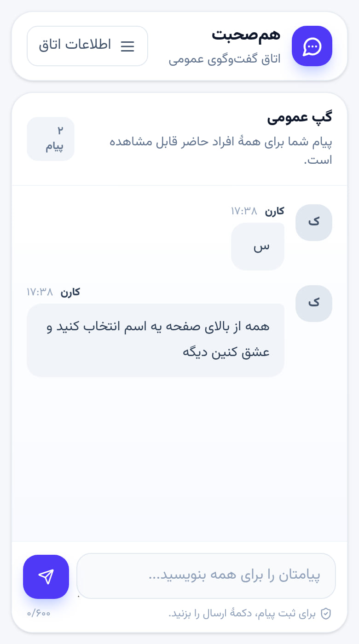Click the ۱۷:۳۸ timestamp above the long message

point(40,292)
